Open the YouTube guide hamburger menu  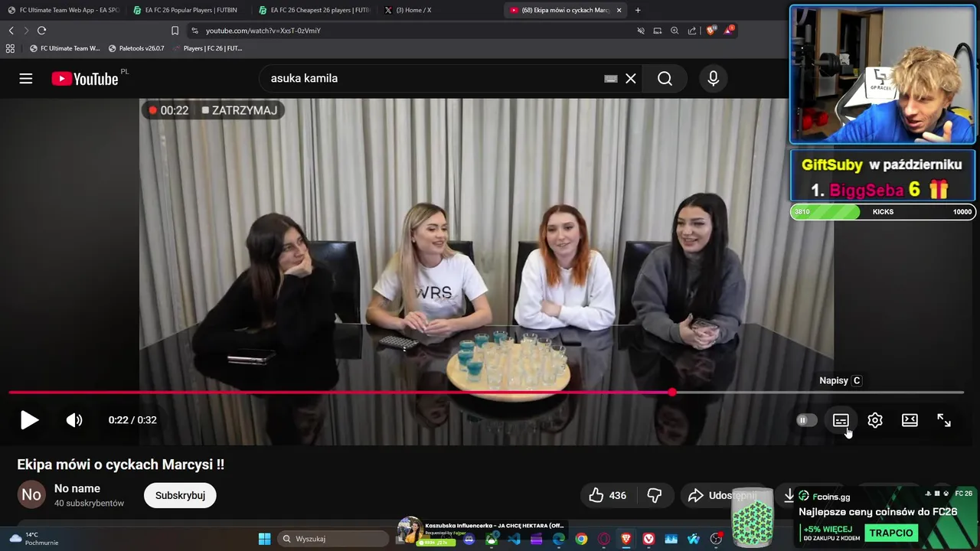point(26,78)
